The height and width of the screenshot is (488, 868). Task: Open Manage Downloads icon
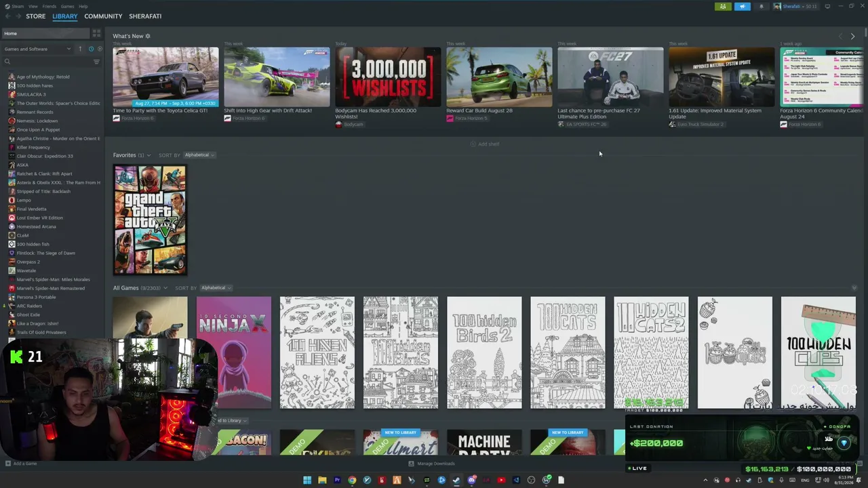pos(411,464)
